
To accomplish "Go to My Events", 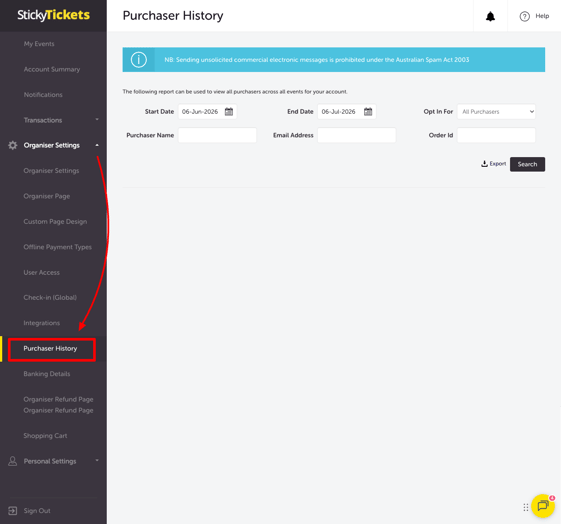I will (39, 44).
